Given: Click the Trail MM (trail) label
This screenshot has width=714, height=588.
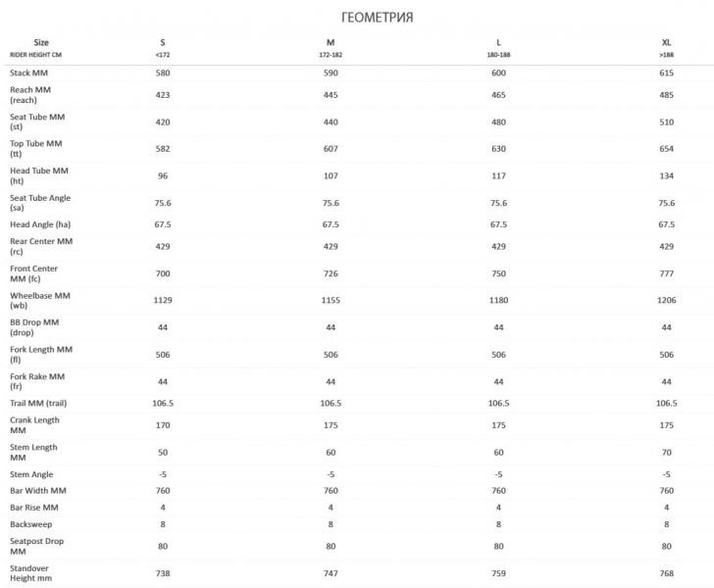Looking at the screenshot, I should pyautogui.click(x=38, y=403).
